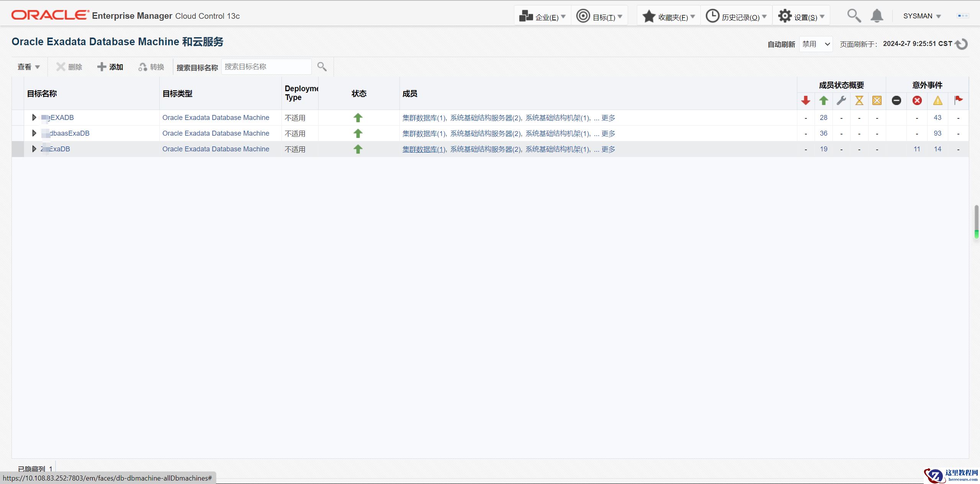Click the search magnifier beside target name field
The image size is (980, 484).
click(x=322, y=67)
